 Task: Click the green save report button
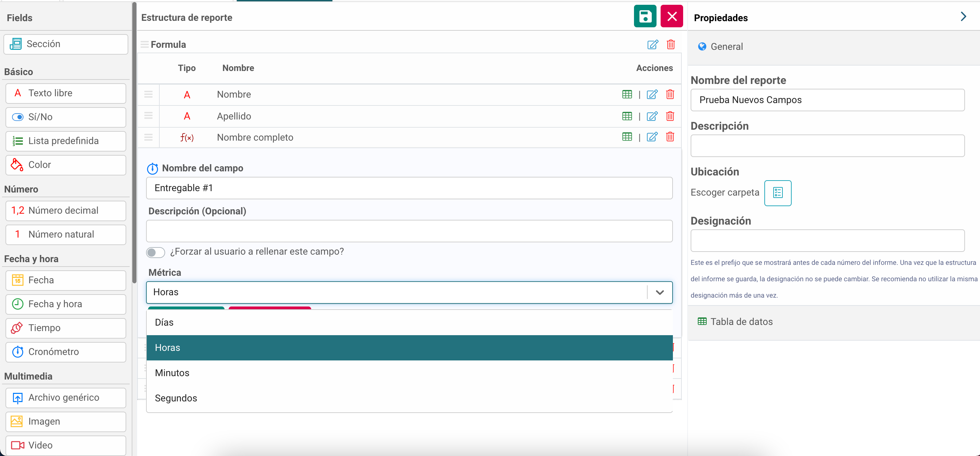[645, 16]
